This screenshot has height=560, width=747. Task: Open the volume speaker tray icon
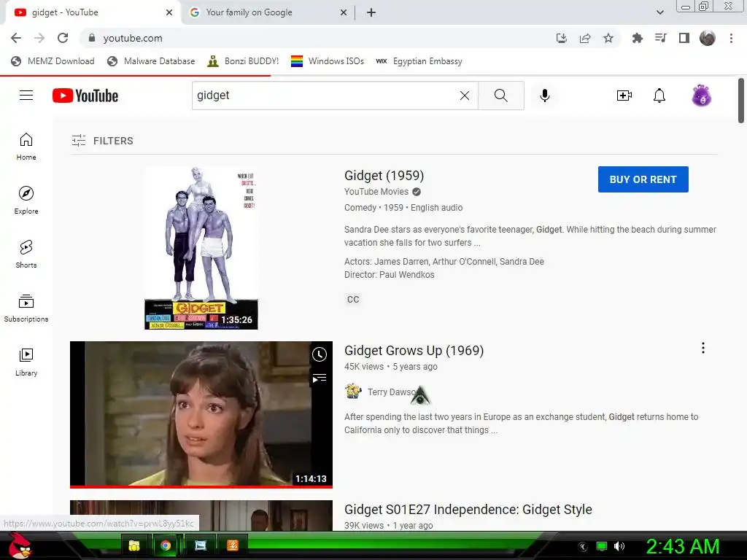pos(619,546)
